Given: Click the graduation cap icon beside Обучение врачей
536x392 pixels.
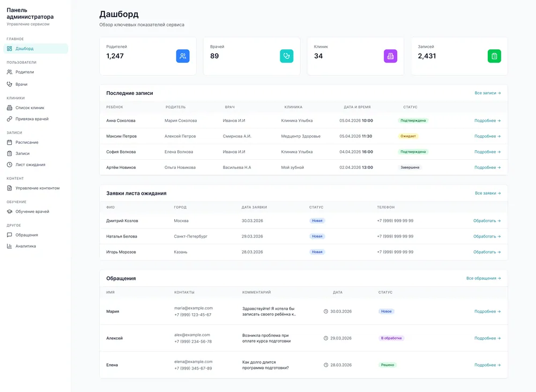Looking at the screenshot, I should pos(10,211).
